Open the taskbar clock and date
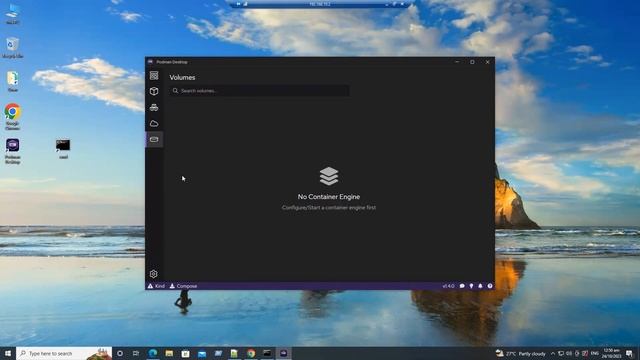Viewport: 640px width, 360px height. [611, 353]
